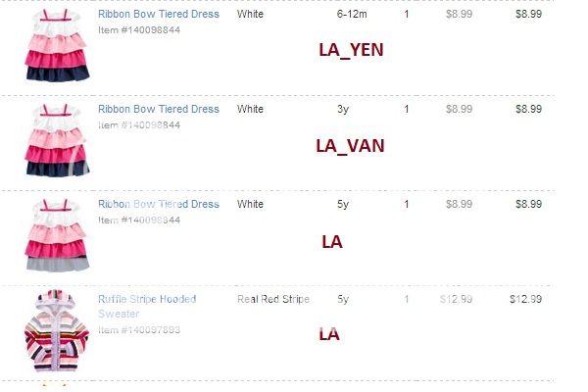
Task: Open Ribbon Bow Tiered Dress link for size 5y
Action: coord(159,204)
